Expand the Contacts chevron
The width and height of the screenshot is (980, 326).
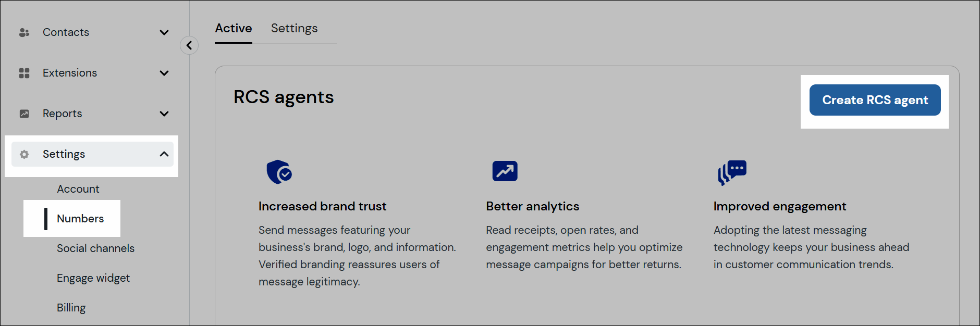pyautogui.click(x=164, y=32)
